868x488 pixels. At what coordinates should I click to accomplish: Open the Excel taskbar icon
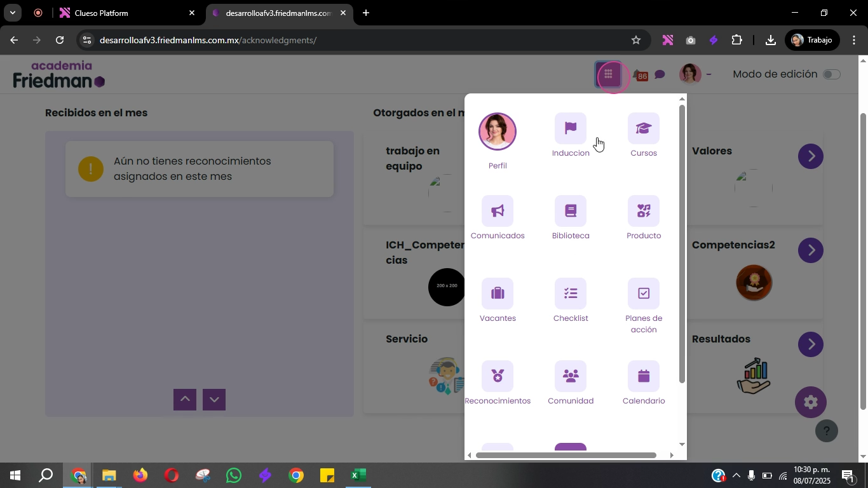(357, 475)
